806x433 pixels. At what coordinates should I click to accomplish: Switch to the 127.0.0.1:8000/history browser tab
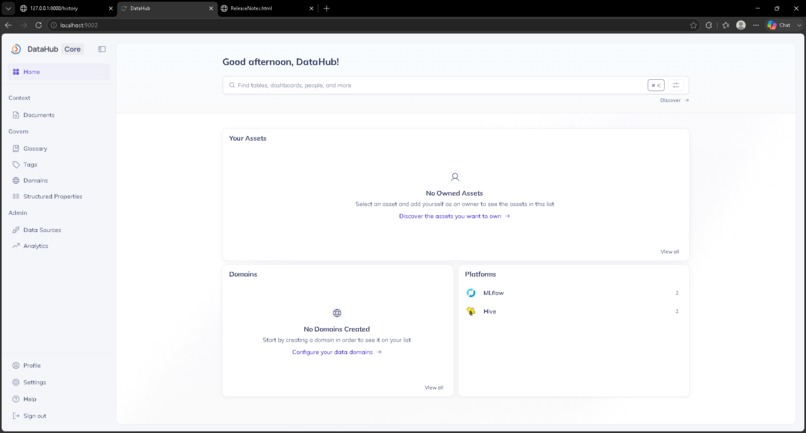point(66,8)
